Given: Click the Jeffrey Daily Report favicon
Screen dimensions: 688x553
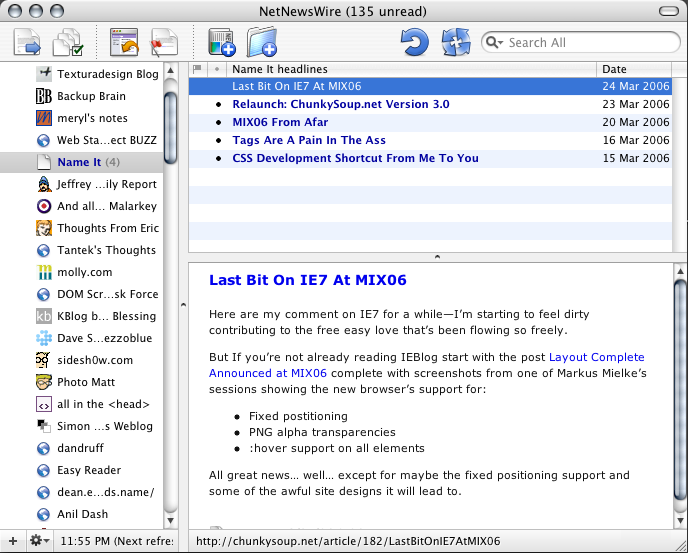Looking at the screenshot, I should click(43, 184).
